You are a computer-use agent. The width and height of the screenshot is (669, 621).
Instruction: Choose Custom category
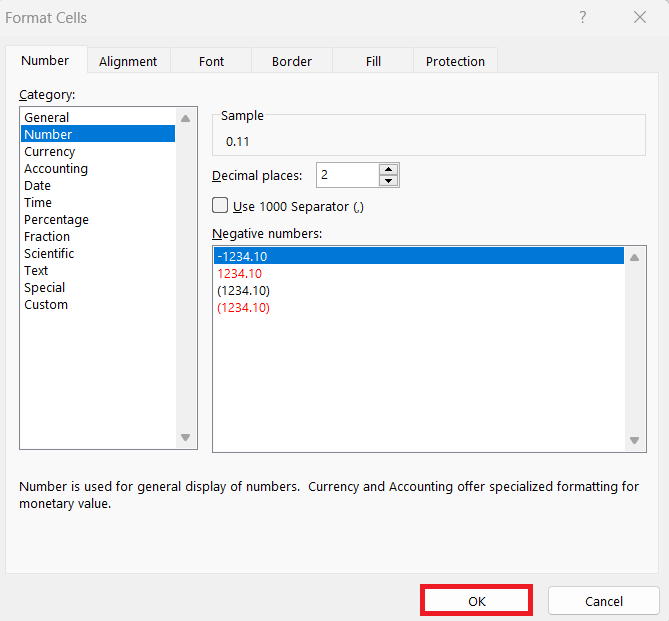point(98,305)
